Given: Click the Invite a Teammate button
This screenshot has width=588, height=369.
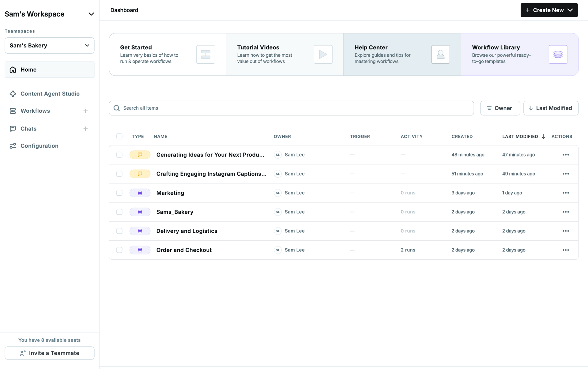Looking at the screenshot, I should point(49,353).
